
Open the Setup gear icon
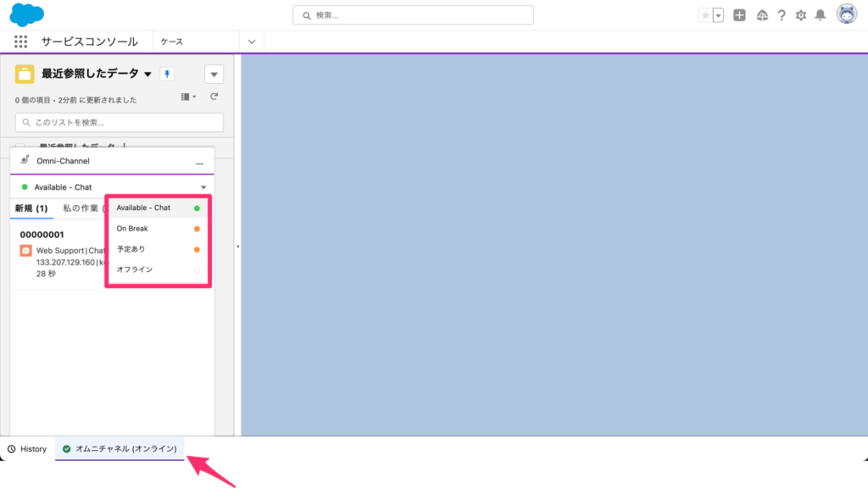[800, 15]
